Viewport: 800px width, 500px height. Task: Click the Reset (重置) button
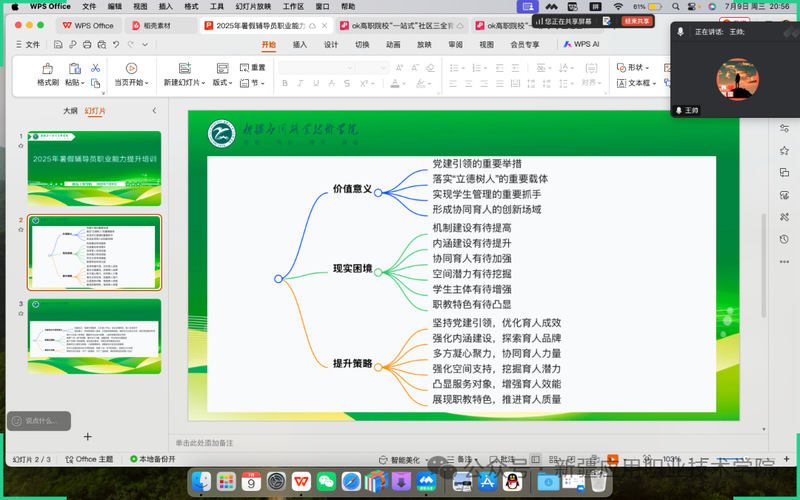click(252, 67)
